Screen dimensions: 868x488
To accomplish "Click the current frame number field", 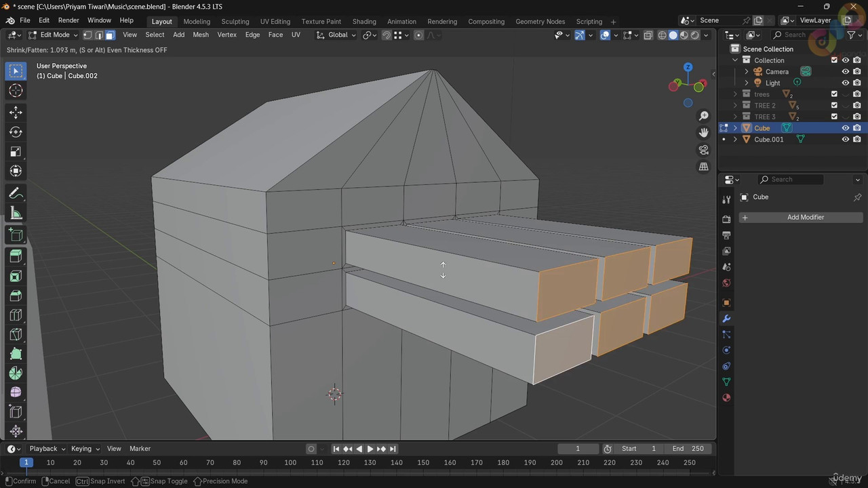I will tap(578, 449).
